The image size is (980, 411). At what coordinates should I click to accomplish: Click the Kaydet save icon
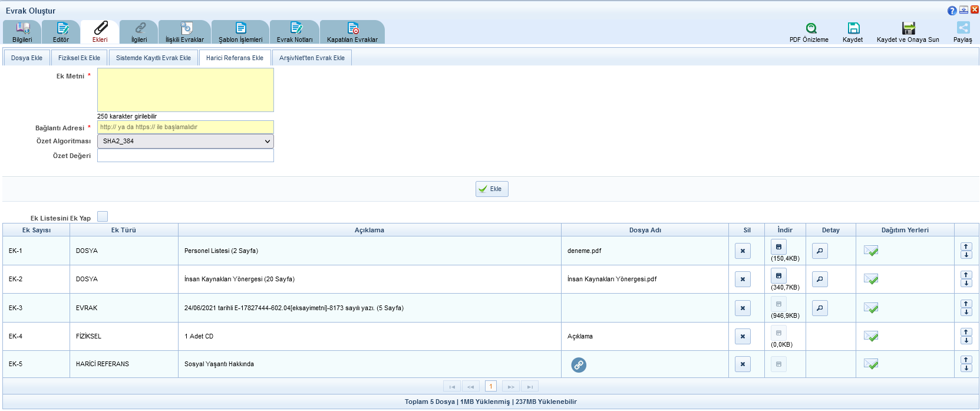pos(853,28)
